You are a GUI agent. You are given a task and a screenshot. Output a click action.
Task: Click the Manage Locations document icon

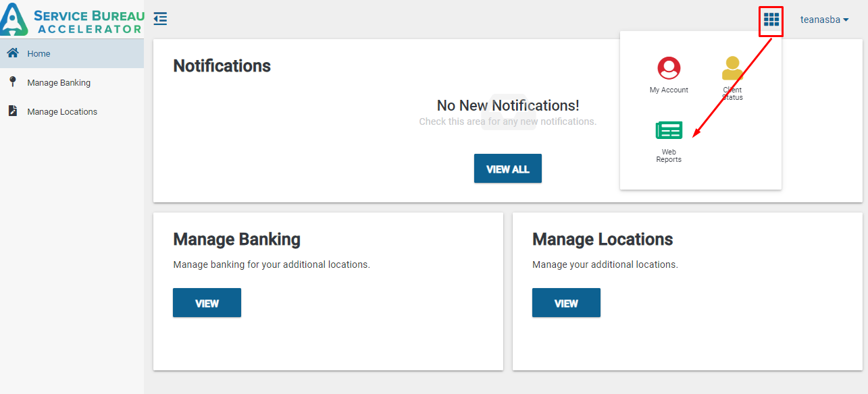click(12, 111)
